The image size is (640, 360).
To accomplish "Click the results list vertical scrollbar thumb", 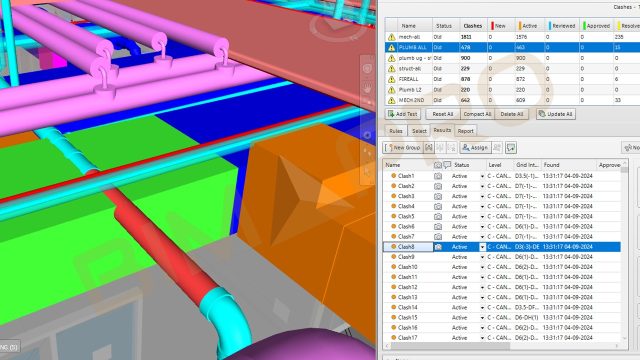I will [624, 169].
